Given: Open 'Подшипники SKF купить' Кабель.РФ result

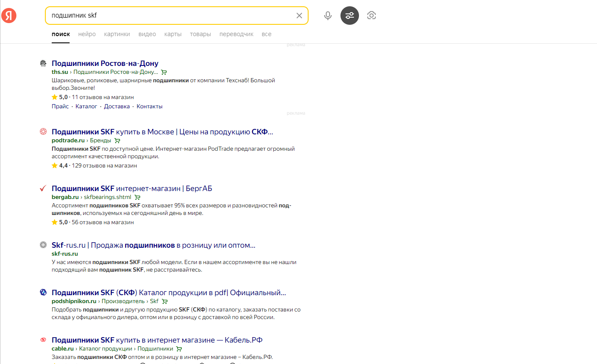Looking at the screenshot, I should click(157, 340).
